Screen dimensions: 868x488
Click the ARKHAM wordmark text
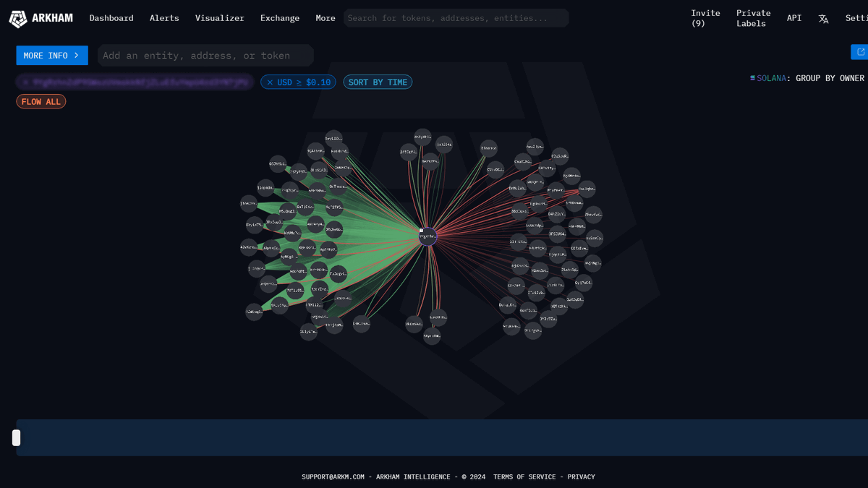point(52,18)
